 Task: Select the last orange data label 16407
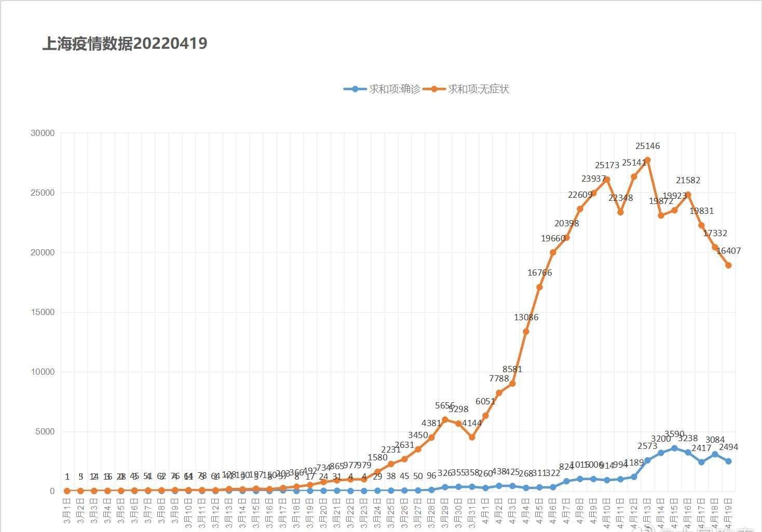click(x=729, y=251)
